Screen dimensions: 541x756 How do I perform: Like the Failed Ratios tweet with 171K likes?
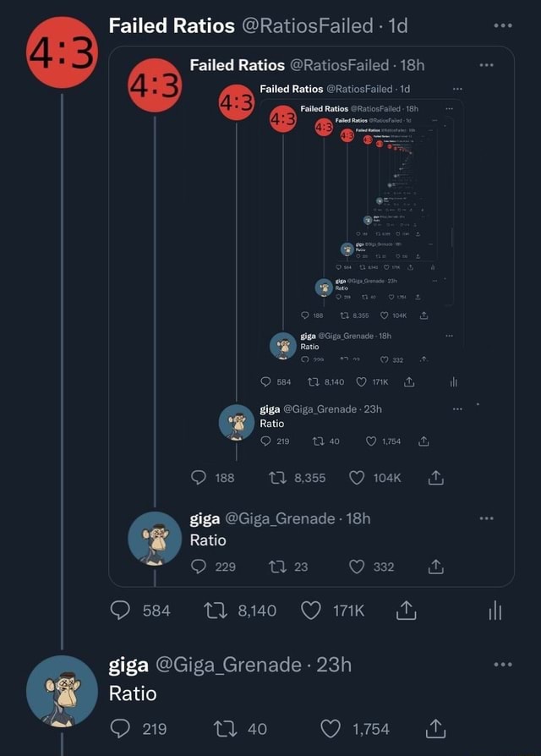click(x=311, y=611)
